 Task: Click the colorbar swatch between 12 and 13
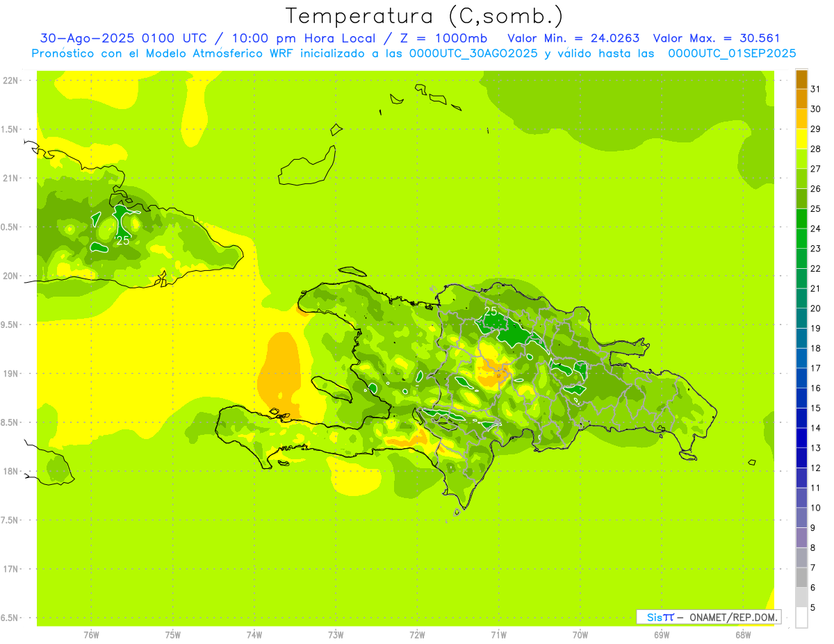click(801, 458)
